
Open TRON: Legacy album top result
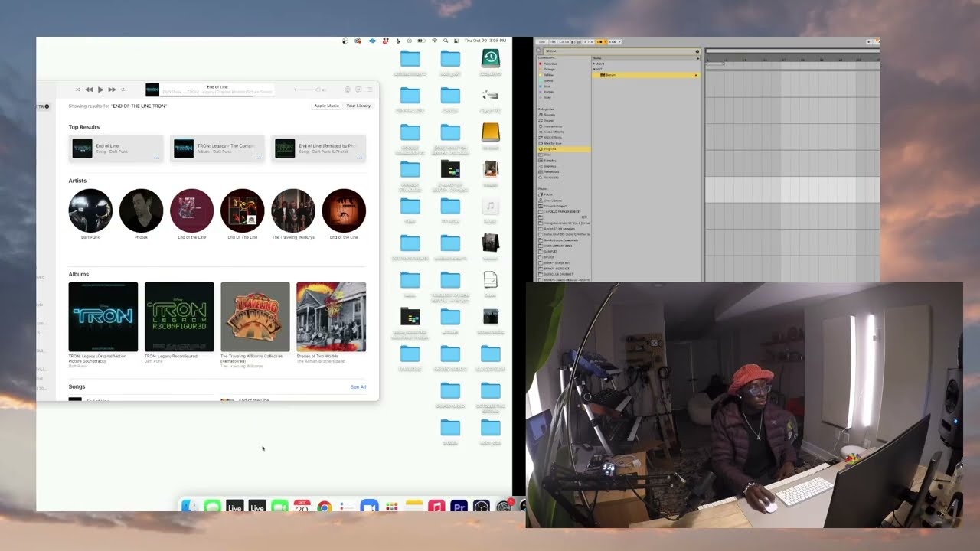[x=217, y=148]
